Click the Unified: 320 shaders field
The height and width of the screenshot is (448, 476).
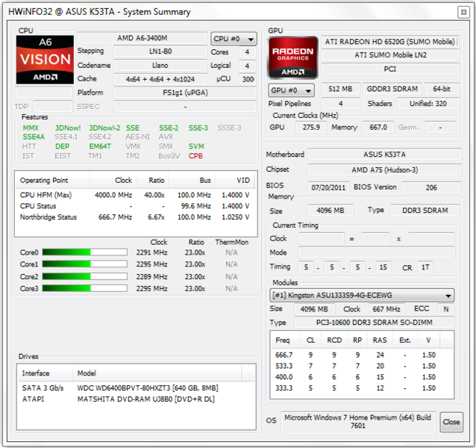(428, 104)
